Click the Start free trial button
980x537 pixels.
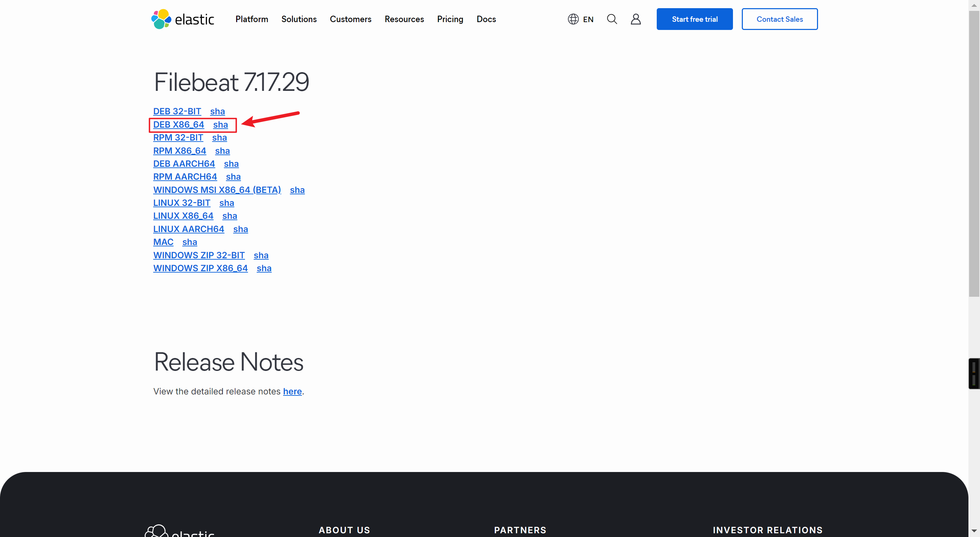[694, 19]
